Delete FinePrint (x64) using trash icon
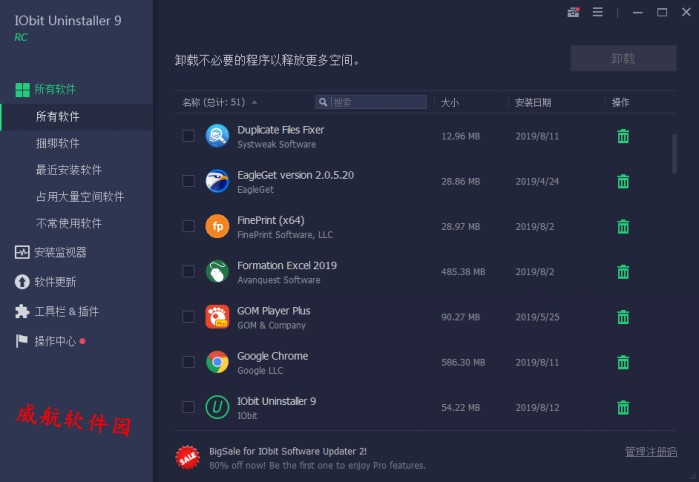This screenshot has height=482, width=699. 623,227
